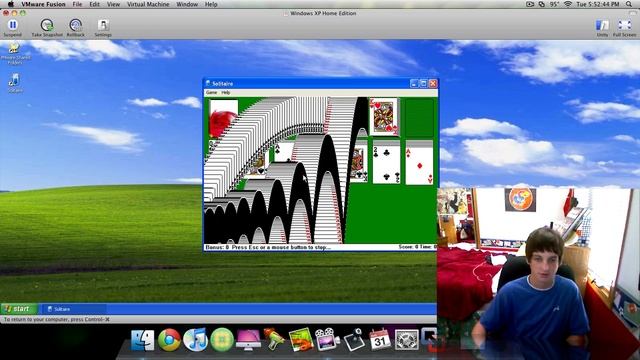Open System Preferences from the dock

click(x=407, y=340)
